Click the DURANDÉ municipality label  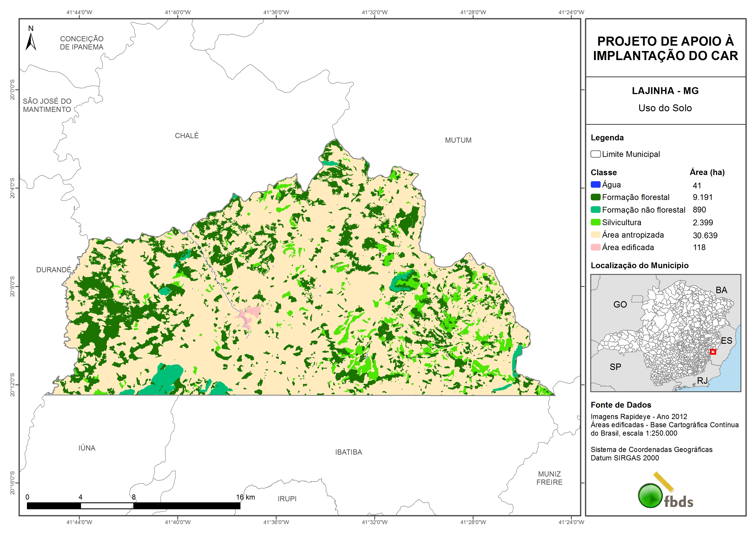tap(54, 270)
